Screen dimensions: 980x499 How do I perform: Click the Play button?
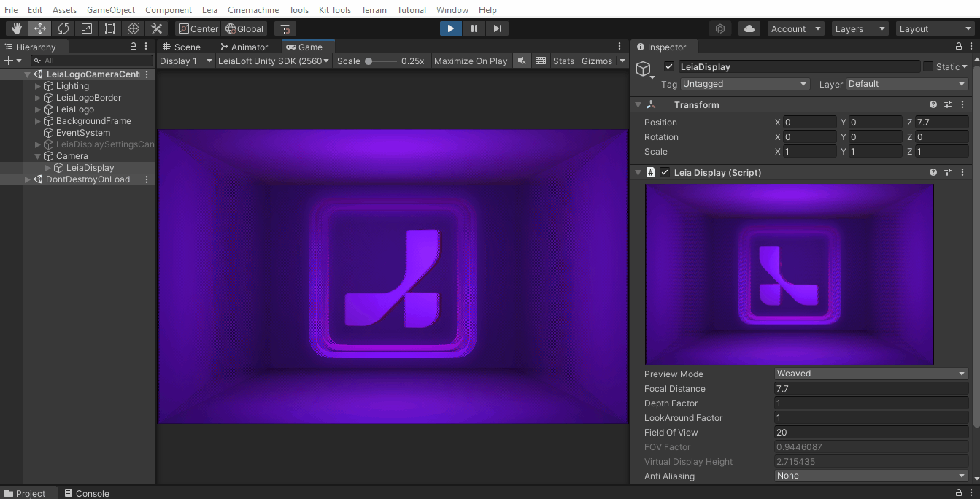click(x=451, y=28)
